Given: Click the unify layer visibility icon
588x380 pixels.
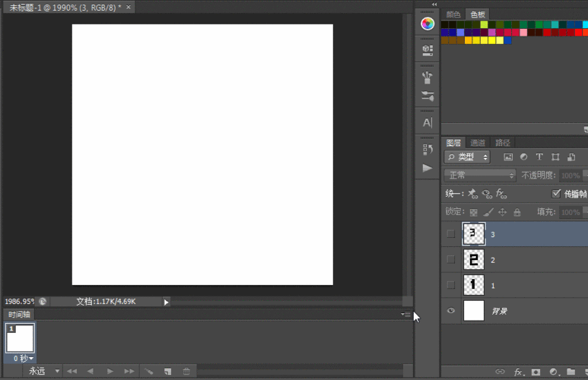Looking at the screenshot, I should (487, 194).
